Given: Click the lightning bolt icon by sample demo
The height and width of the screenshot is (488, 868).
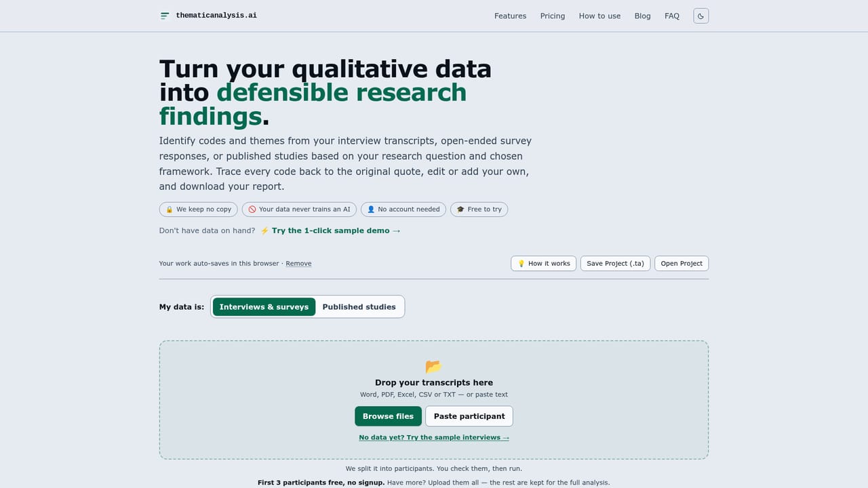Looking at the screenshot, I should click(x=264, y=230).
